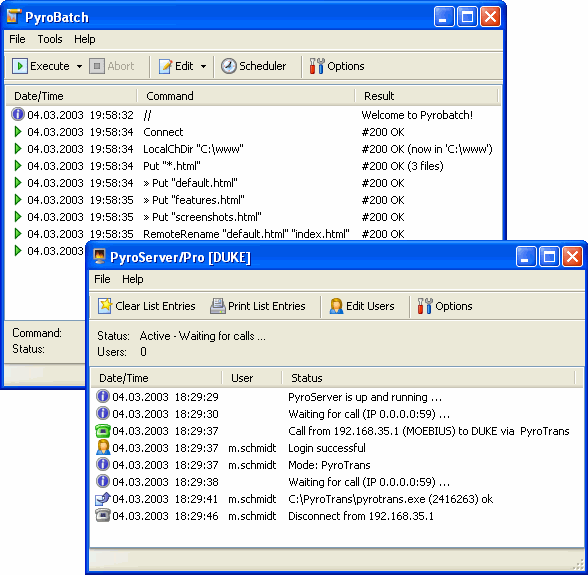This screenshot has height=575, width=588.
Task: Click info icon on 18:29:30 Waiting row
Action: coord(103,413)
